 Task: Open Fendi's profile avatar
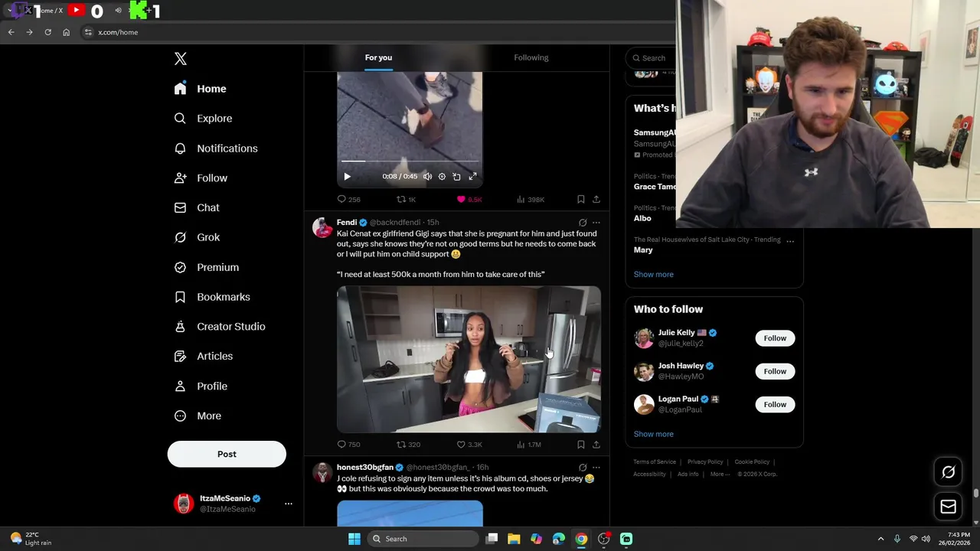click(x=322, y=227)
